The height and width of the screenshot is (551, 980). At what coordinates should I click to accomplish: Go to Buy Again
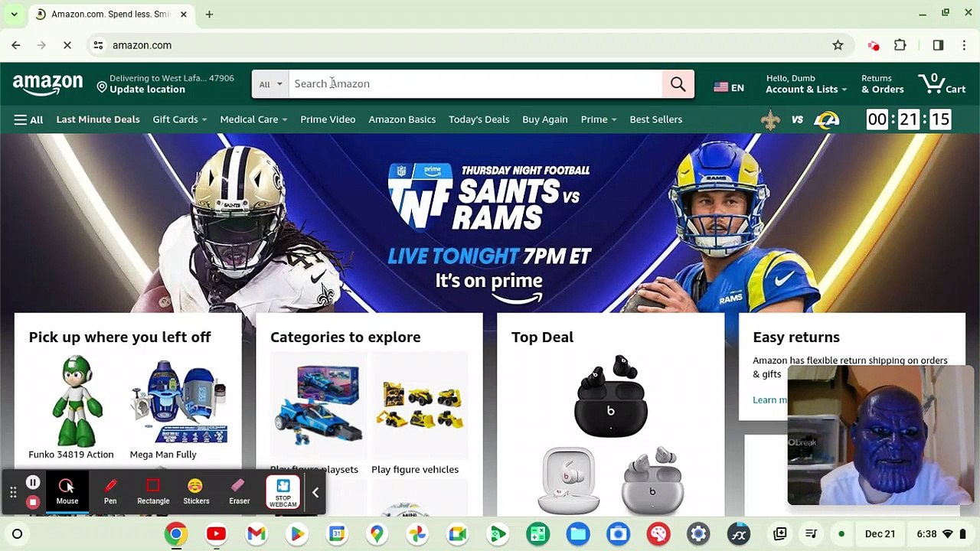tap(544, 119)
